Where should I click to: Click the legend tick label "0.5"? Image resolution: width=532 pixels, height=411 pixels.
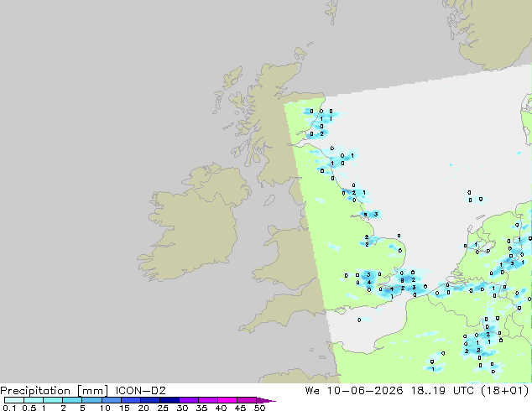tap(29, 408)
